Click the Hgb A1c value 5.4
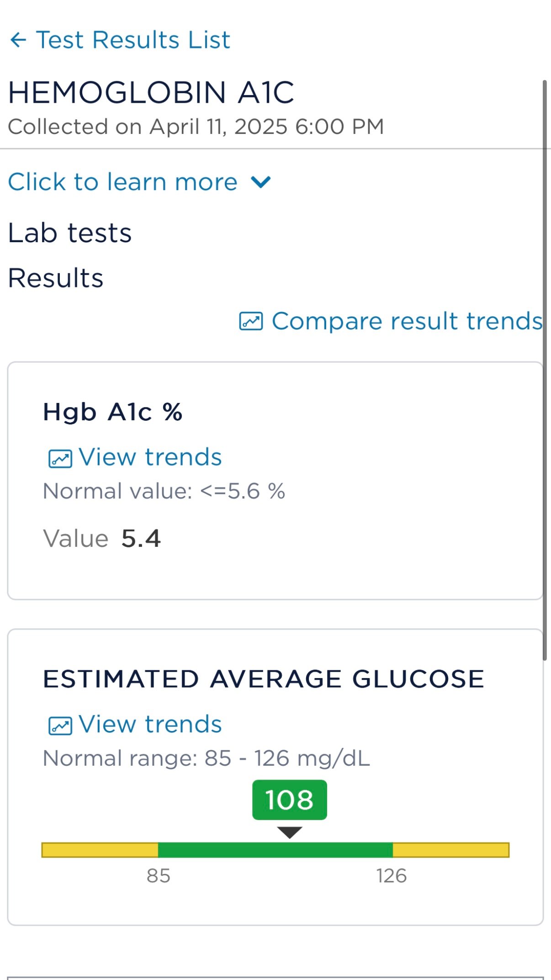The image size is (551, 980). [141, 538]
